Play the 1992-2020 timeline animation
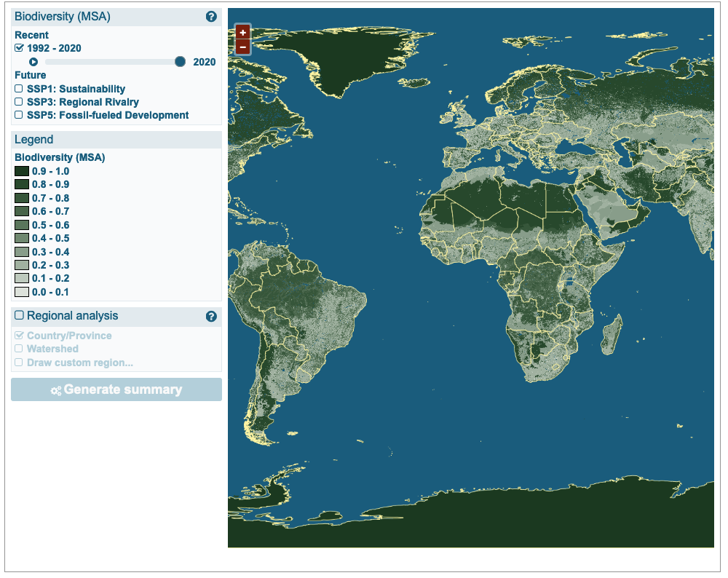 [x=33, y=63]
